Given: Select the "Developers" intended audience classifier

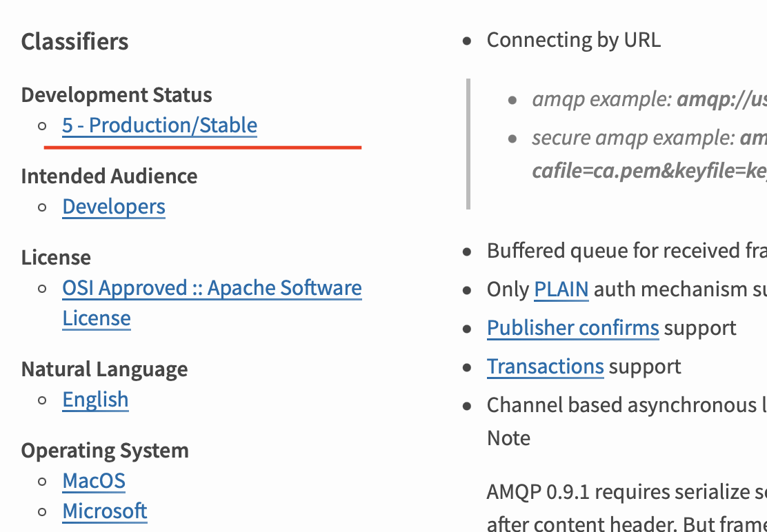Looking at the screenshot, I should (x=113, y=206).
